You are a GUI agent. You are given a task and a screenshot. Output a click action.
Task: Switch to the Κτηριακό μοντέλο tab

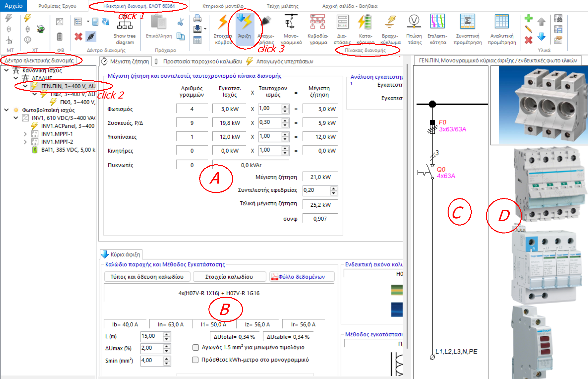coord(222,5)
